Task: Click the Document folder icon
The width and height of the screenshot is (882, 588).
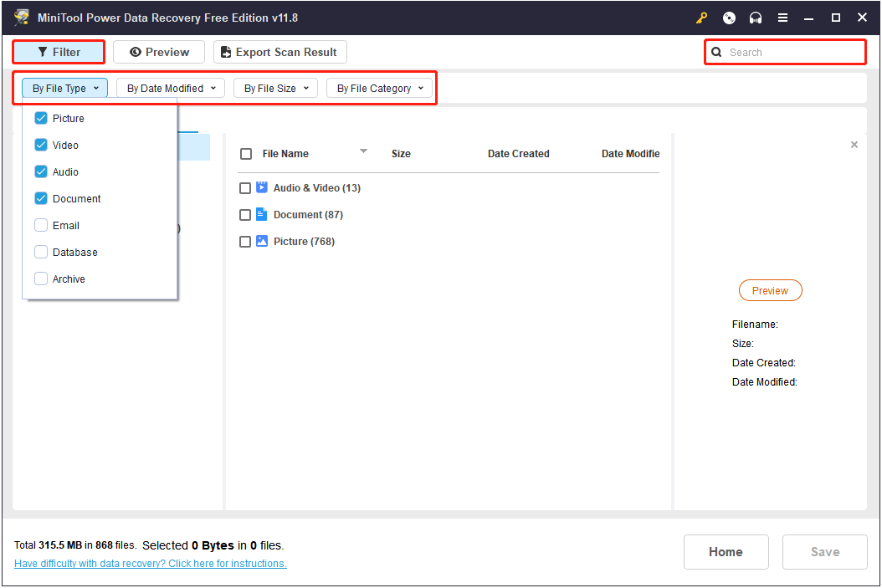Action: 262,215
